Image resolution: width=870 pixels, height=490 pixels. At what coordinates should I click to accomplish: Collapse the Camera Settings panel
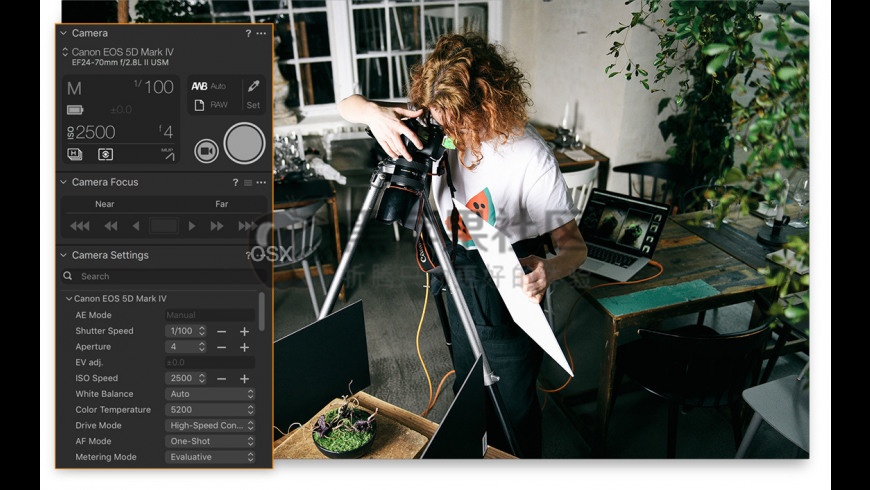click(63, 255)
